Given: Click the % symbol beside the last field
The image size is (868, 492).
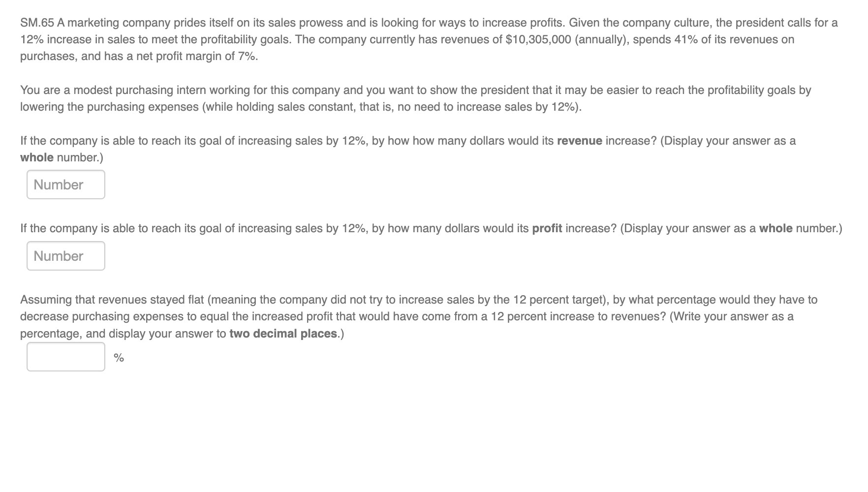Looking at the screenshot, I should click(118, 357).
